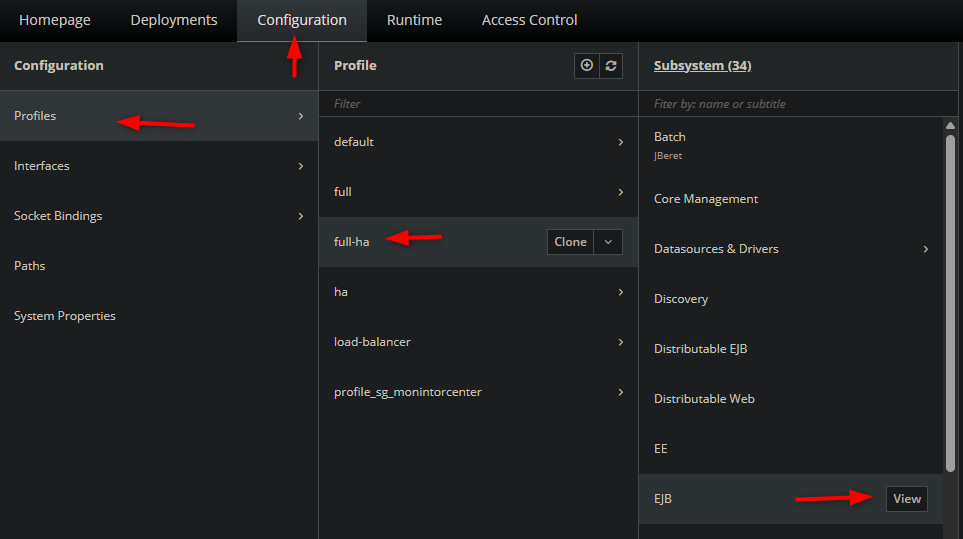Click the Subsystem list vertical scrollbar

point(950,304)
